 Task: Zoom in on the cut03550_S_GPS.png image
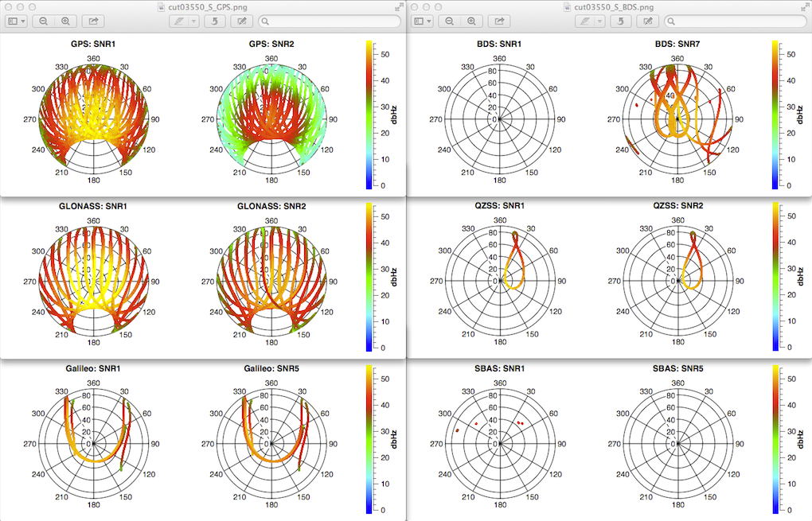point(66,21)
